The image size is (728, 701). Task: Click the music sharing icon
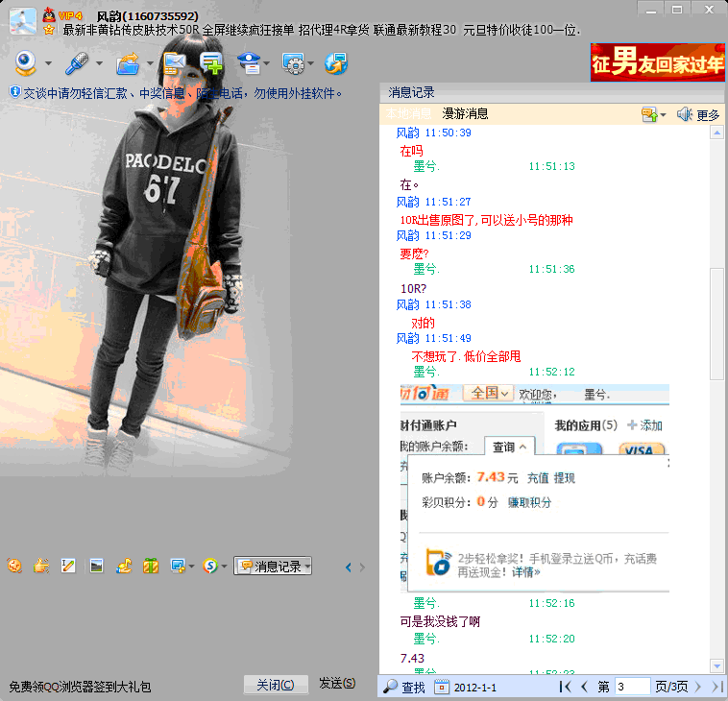pyautogui.click(x=124, y=566)
